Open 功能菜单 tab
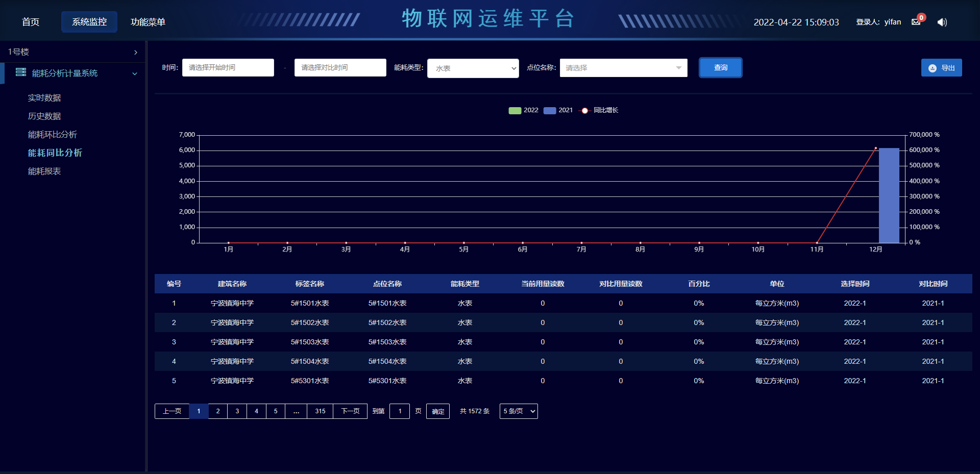 pos(148,22)
